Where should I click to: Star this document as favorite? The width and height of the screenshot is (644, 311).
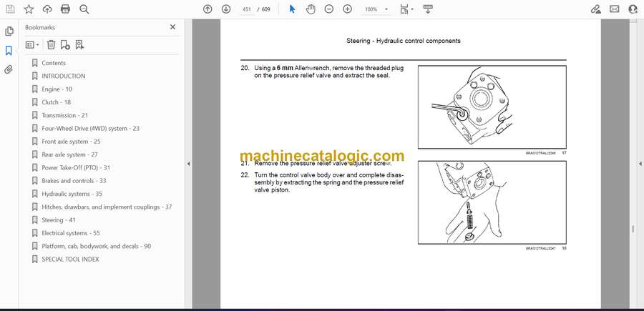29,9
